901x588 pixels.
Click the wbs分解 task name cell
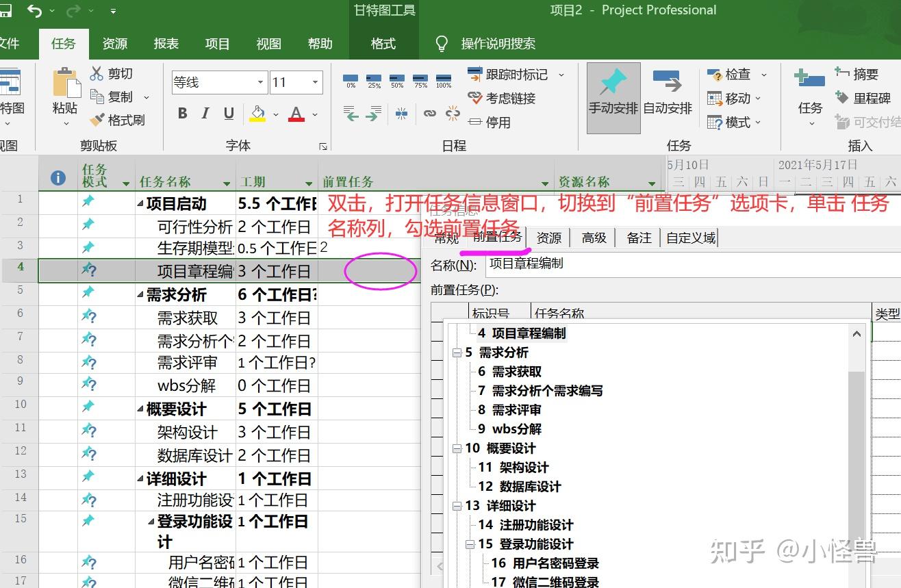(x=186, y=386)
